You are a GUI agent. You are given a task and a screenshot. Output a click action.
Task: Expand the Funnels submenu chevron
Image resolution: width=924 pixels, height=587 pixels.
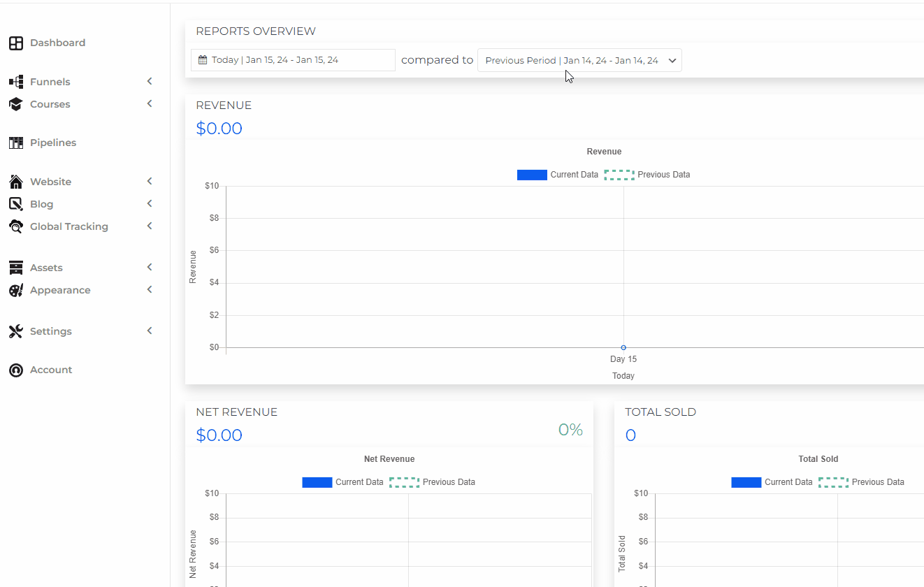coord(150,82)
